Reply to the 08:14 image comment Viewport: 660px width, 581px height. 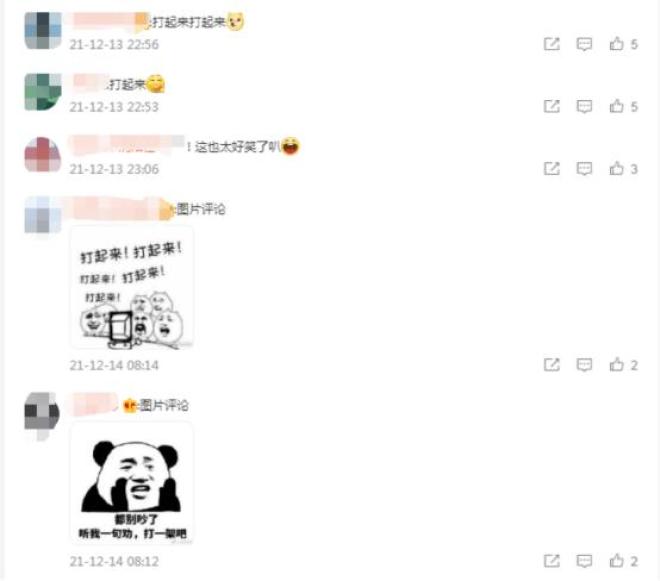(x=584, y=365)
